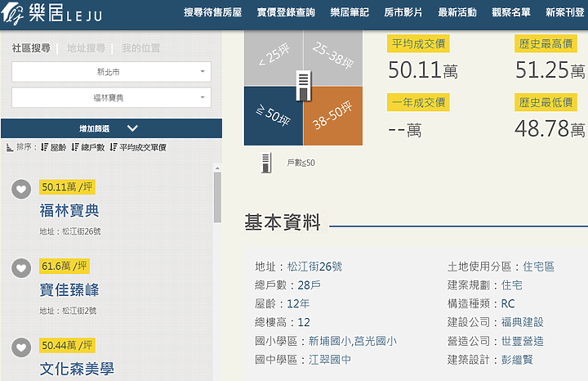Open 搜尋待售房屋 menu
This screenshot has width=588, height=381.
[212, 12]
